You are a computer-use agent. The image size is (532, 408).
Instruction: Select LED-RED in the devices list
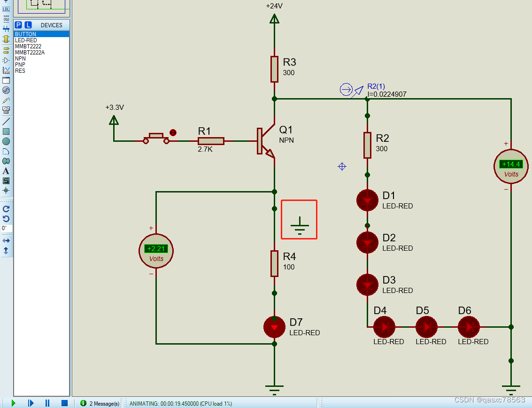coord(41,40)
